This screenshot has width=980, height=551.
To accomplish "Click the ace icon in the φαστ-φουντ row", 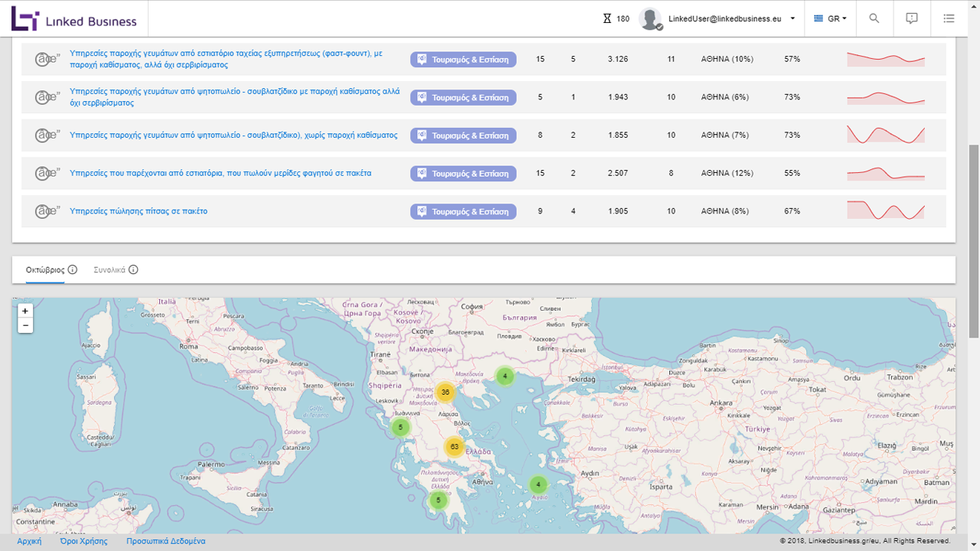I will point(47,59).
